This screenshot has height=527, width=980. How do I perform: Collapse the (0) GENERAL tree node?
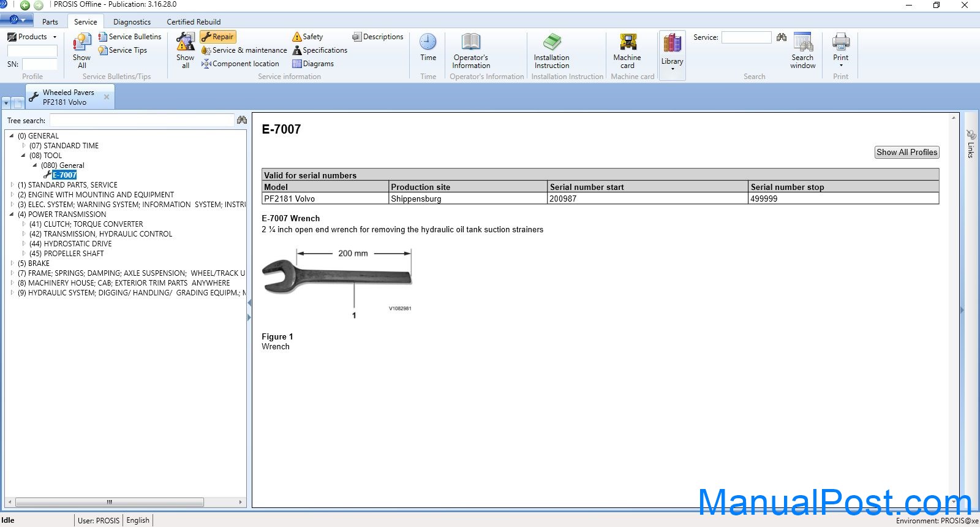click(12, 136)
